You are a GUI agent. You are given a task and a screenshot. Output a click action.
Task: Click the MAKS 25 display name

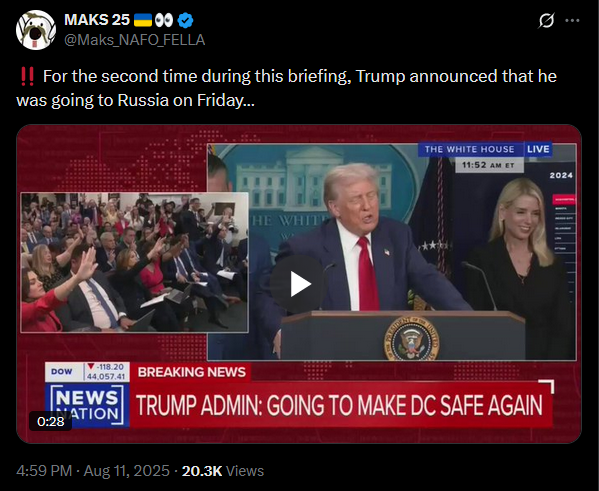[97, 20]
